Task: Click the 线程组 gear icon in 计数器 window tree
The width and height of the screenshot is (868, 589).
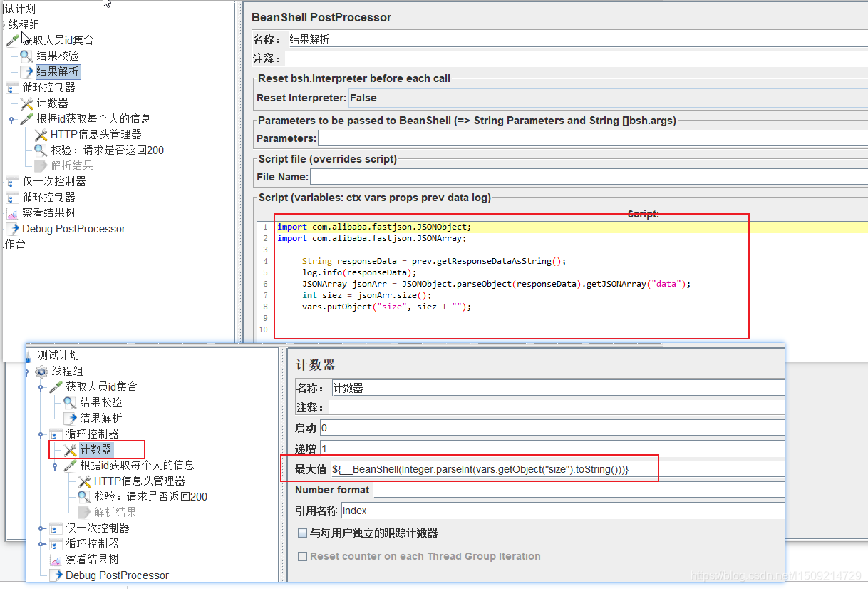Action: click(42, 371)
